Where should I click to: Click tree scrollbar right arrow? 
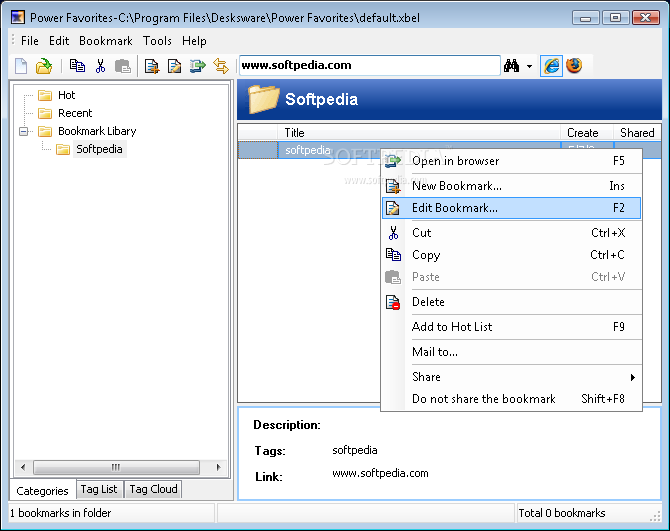pos(219,467)
